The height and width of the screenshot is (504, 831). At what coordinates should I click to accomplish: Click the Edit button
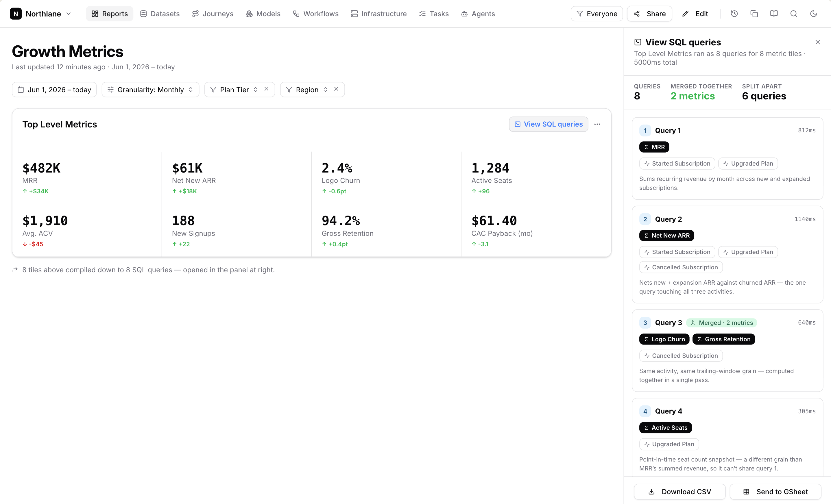(695, 14)
